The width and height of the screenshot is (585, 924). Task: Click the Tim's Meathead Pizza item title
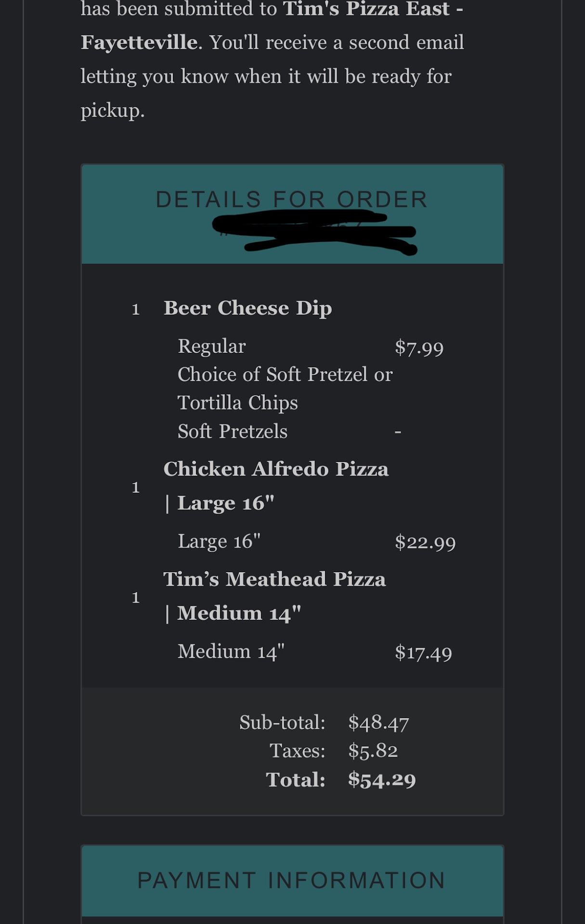point(274,579)
